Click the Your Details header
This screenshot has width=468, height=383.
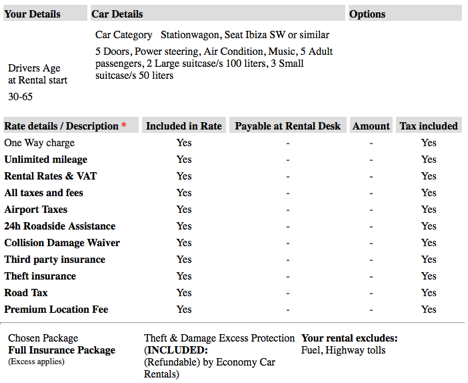pos(45,14)
